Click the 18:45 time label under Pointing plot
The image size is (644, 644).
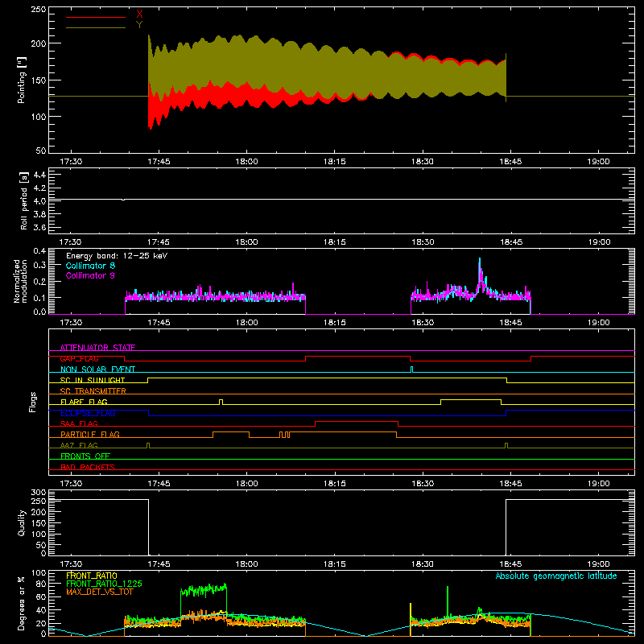tap(510, 162)
